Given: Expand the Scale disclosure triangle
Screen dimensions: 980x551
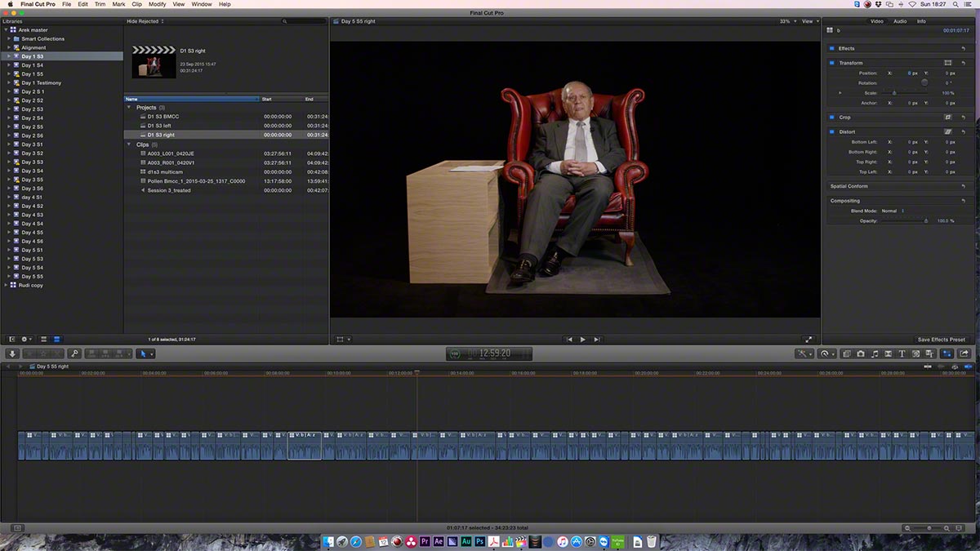Looking at the screenshot, I should [840, 93].
